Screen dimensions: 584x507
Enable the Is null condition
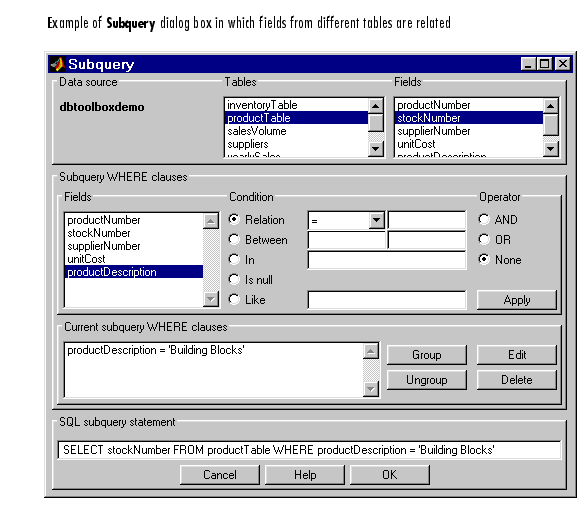[234, 279]
